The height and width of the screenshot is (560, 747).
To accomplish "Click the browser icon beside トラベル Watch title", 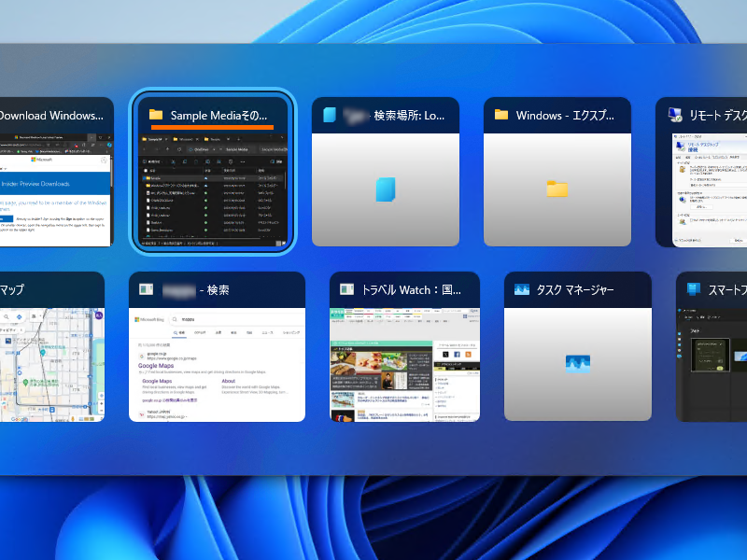I will tap(346, 289).
